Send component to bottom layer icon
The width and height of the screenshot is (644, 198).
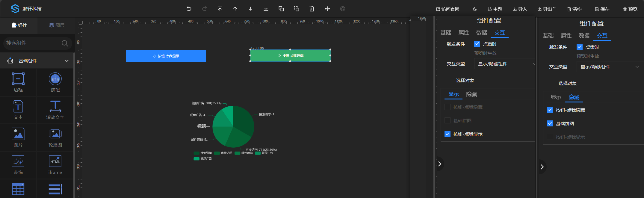pos(266,9)
